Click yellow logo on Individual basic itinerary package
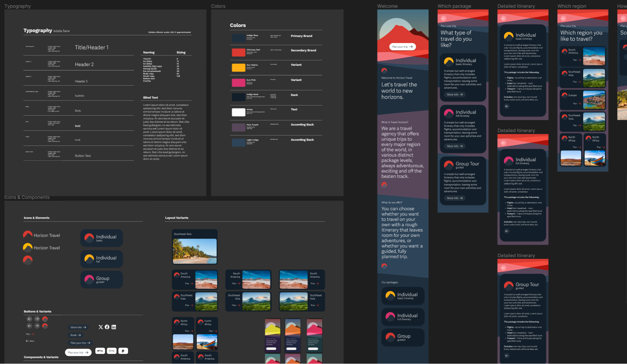627x364 pixels. [449, 61]
